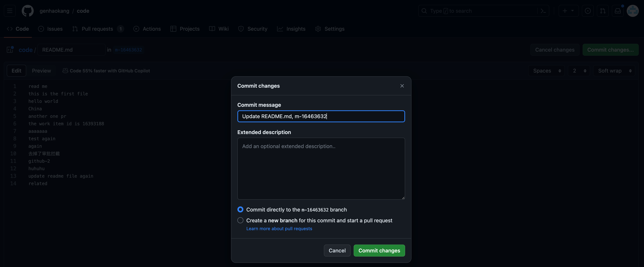Focus the Commit message input field
644x267 pixels.
click(321, 116)
